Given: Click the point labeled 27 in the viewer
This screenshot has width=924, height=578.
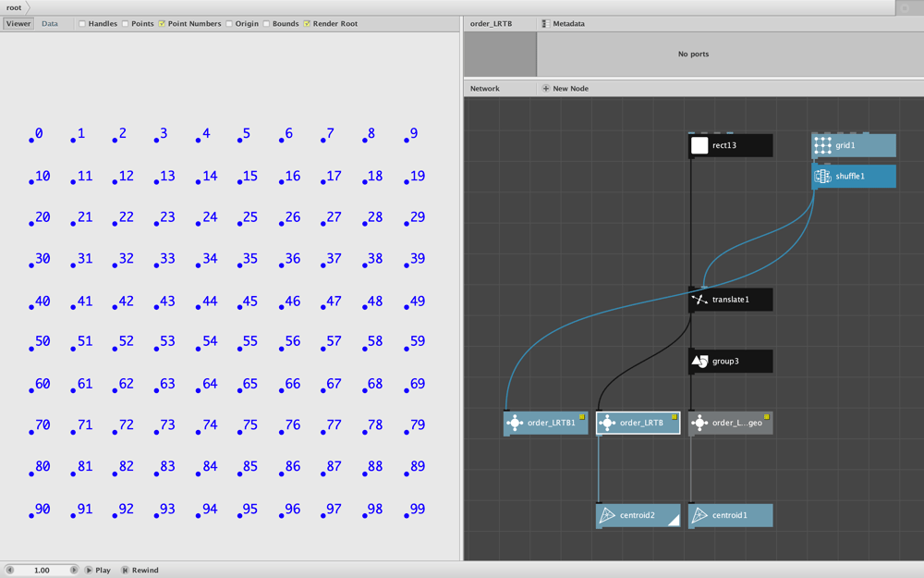Looking at the screenshot, I should tap(322, 224).
